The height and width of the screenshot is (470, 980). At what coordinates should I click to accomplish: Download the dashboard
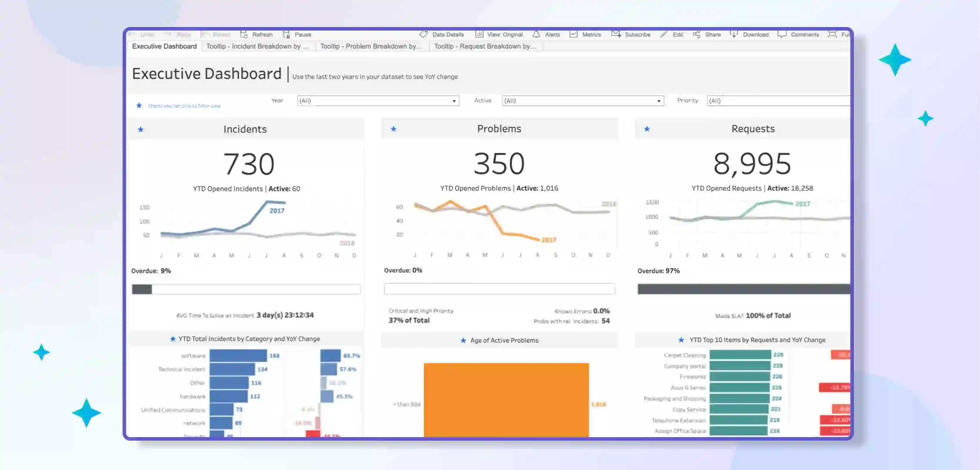click(x=750, y=34)
